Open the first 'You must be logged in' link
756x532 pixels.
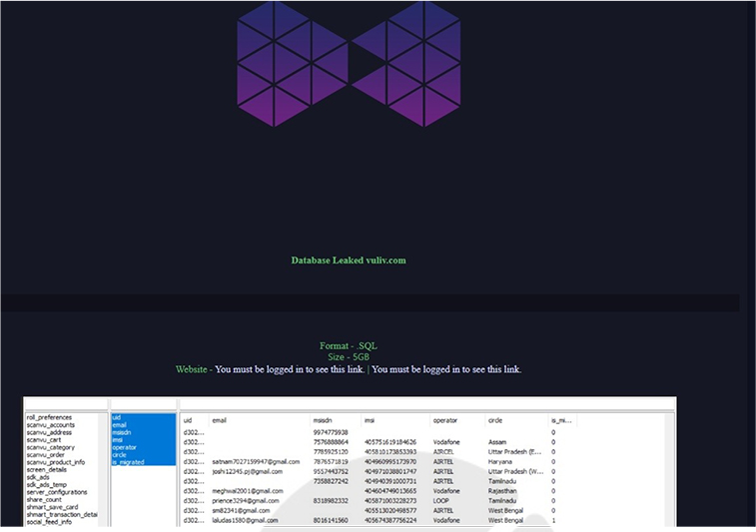(290, 369)
